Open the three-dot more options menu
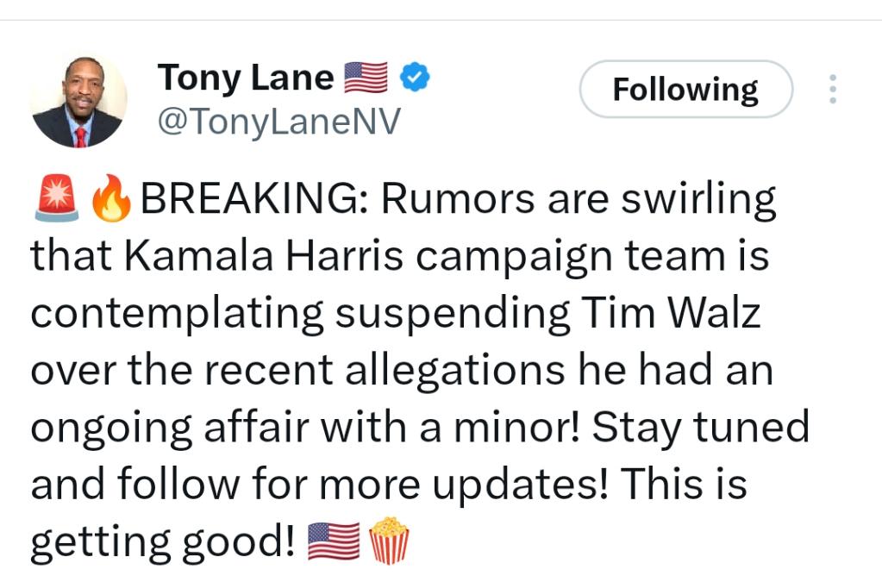The image size is (882, 588). point(832,89)
